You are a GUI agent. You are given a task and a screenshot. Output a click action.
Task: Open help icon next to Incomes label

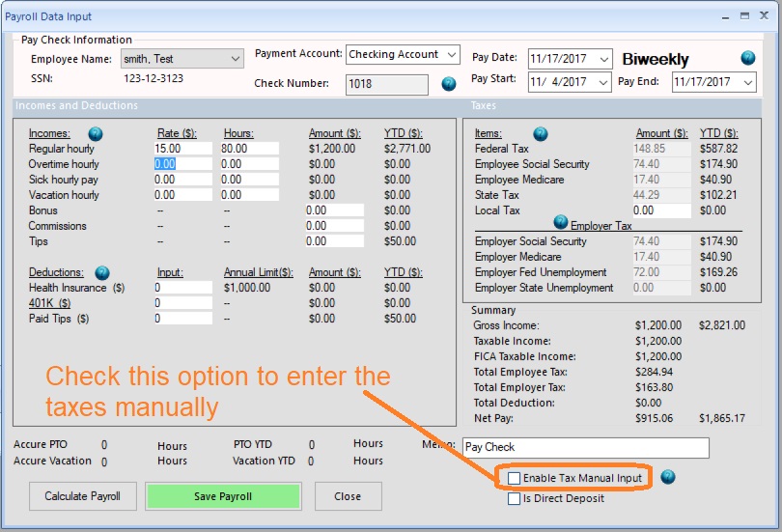pyautogui.click(x=96, y=133)
